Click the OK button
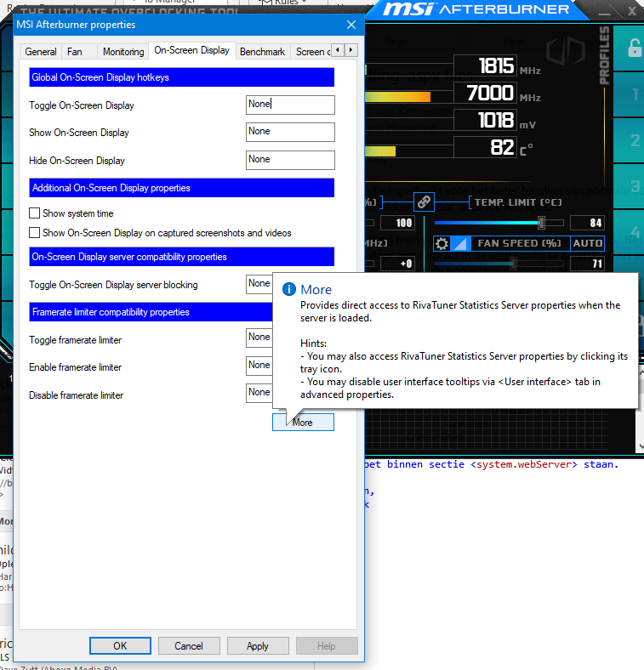 point(120,645)
